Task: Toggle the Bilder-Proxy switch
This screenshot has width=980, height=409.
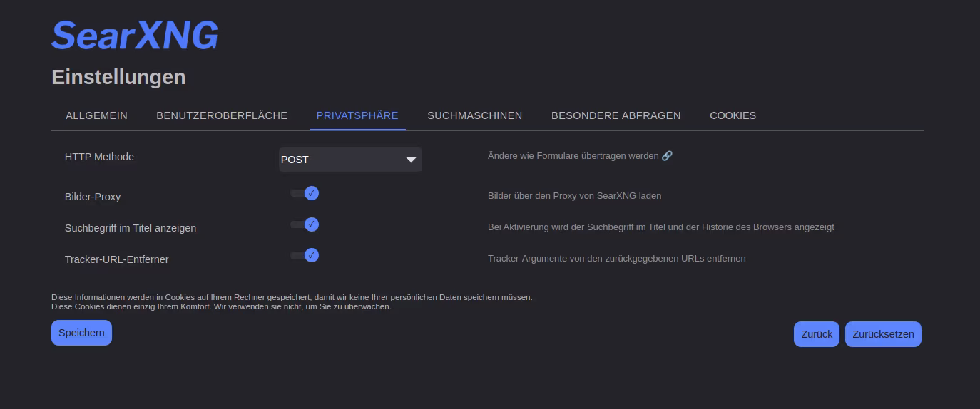Action: coord(305,193)
